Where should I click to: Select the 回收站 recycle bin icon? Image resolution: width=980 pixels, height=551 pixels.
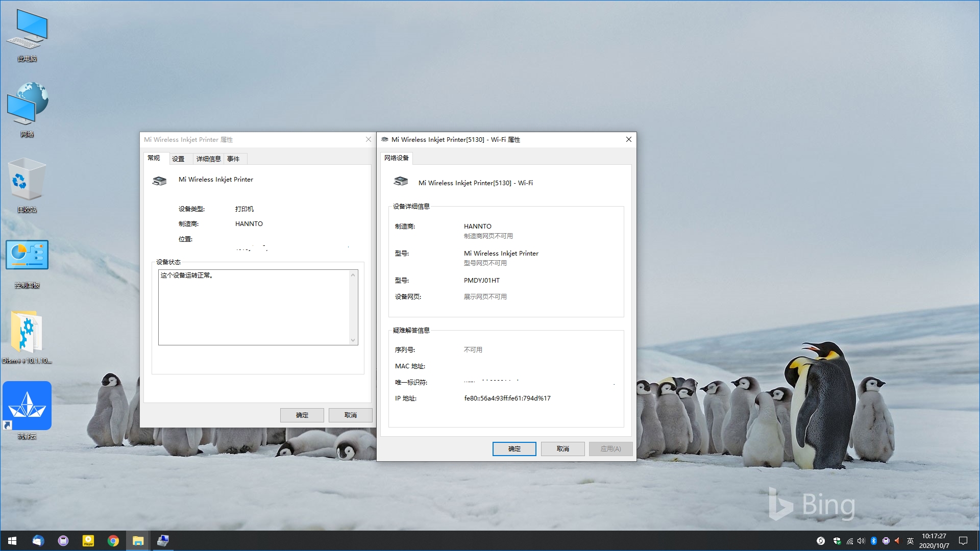click(27, 185)
